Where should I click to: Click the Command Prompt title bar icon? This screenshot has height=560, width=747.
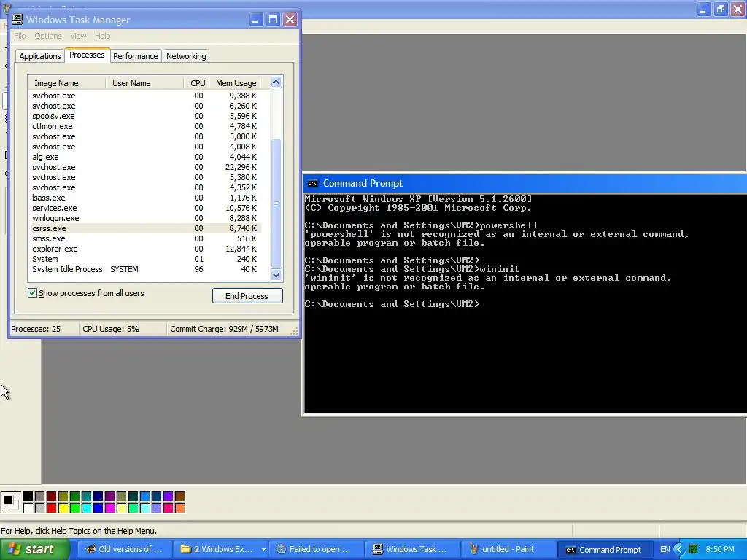(312, 183)
